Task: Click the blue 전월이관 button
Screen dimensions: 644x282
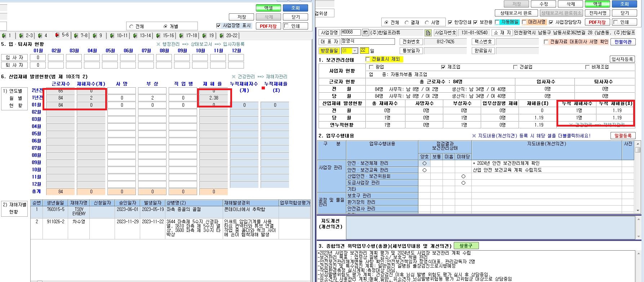Action: click(x=623, y=41)
